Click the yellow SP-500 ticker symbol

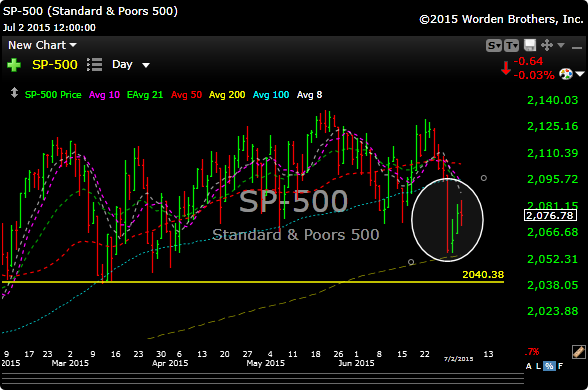pyautogui.click(x=55, y=65)
